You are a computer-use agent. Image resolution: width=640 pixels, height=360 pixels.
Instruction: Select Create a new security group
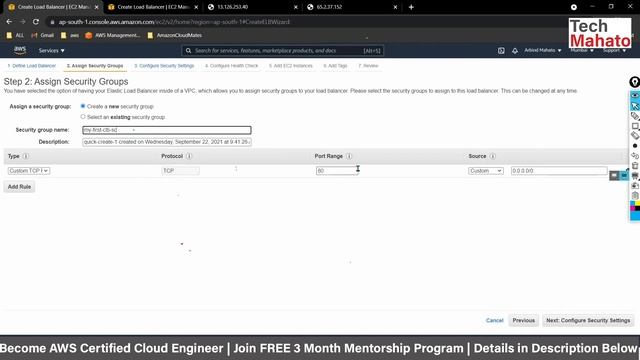click(83, 106)
